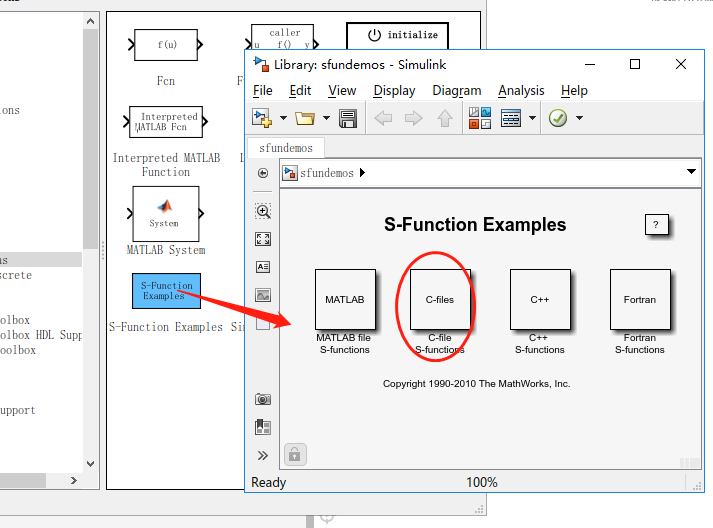713x528 pixels.
Task: Open the C++ S-functions block
Action: (x=540, y=299)
